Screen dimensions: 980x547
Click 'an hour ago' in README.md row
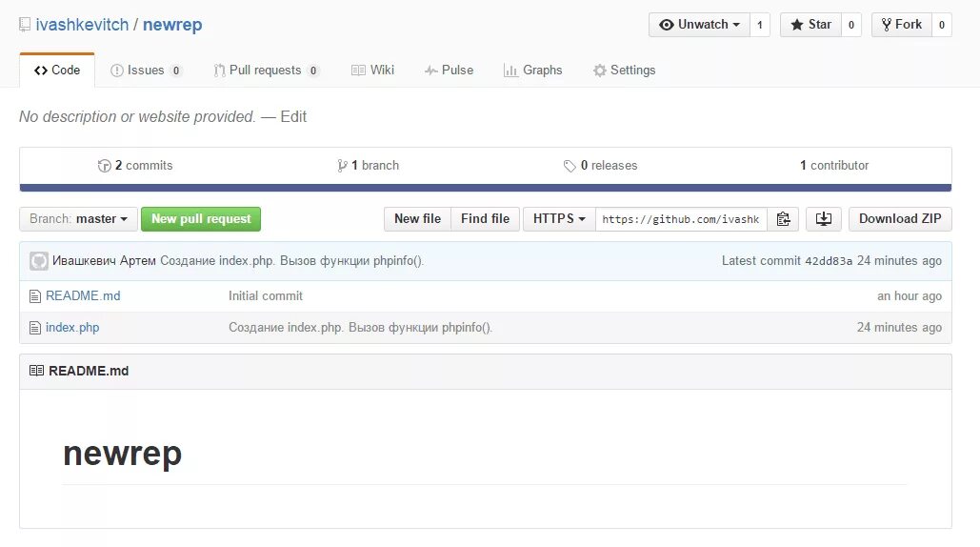pyautogui.click(x=910, y=296)
